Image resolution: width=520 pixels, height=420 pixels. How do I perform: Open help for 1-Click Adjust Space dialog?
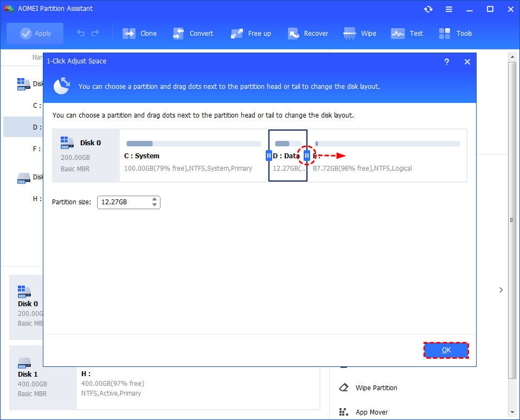tap(447, 62)
